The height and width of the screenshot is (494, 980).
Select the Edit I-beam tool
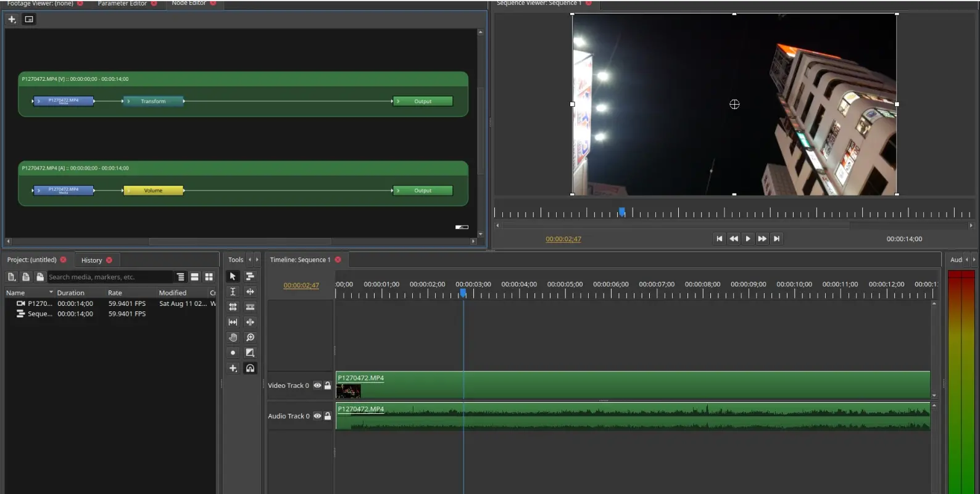pyautogui.click(x=233, y=292)
